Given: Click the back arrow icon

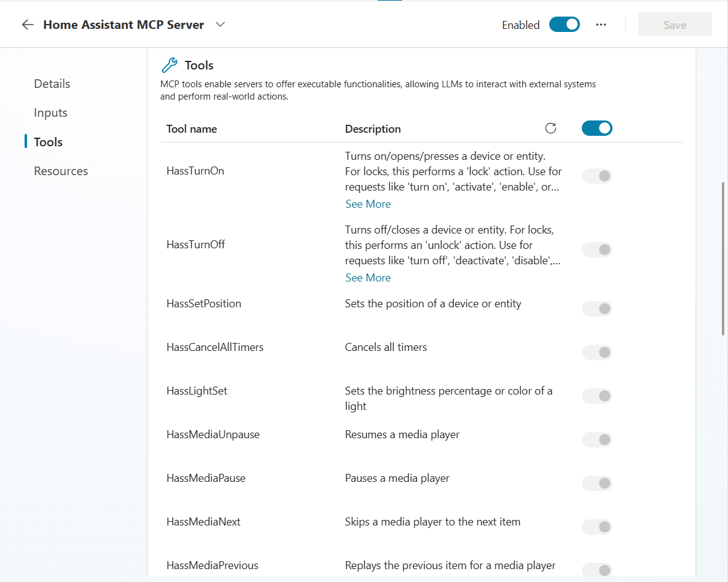Looking at the screenshot, I should pyautogui.click(x=28, y=25).
